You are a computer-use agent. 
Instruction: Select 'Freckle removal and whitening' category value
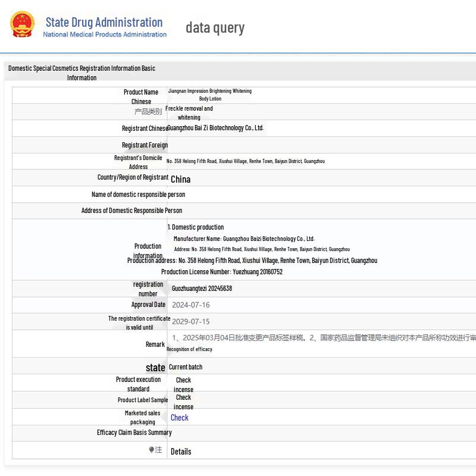[189, 112]
